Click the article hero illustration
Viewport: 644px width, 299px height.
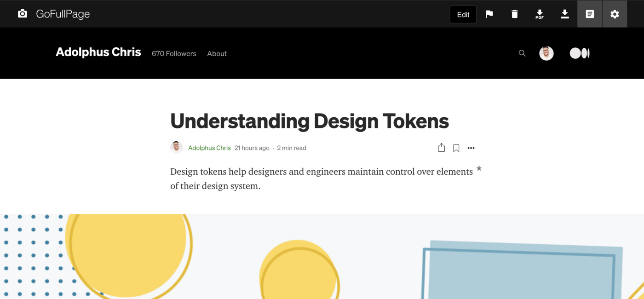322,257
